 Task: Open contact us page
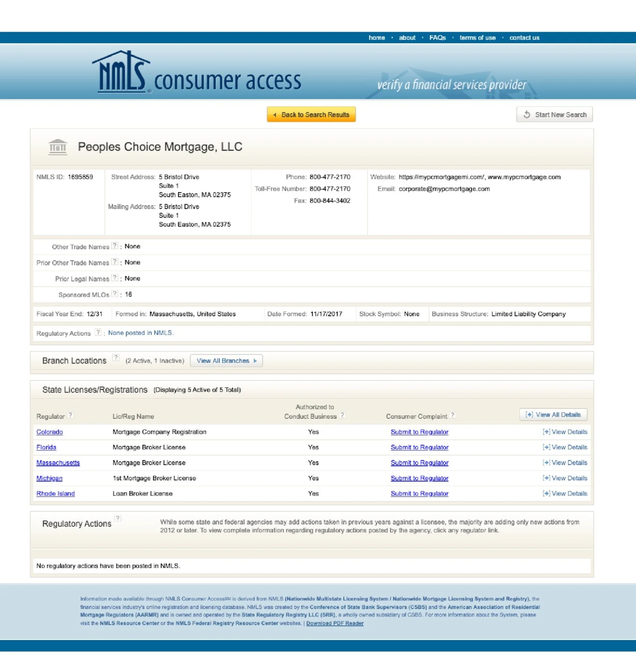pyautogui.click(x=524, y=38)
